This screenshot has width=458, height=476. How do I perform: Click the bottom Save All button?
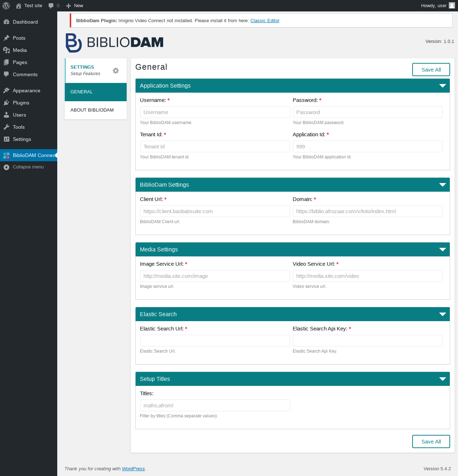431,442
